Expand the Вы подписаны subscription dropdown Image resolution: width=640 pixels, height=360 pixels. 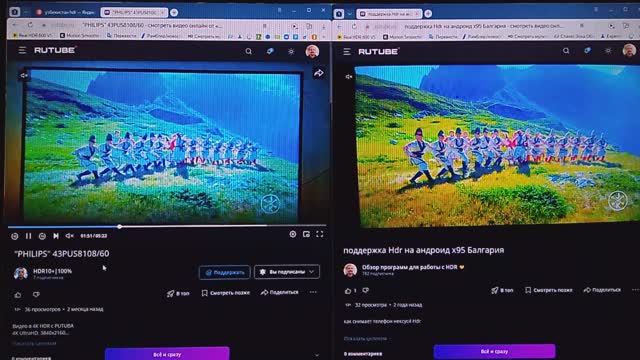click(x=287, y=272)
